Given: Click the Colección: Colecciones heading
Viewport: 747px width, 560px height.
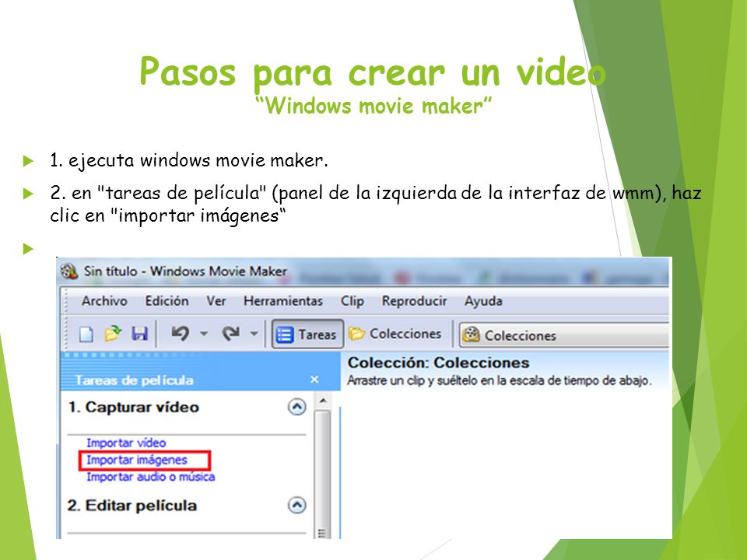Looking at the screenshot, I should pyautogui.click(x=438, y=362).
